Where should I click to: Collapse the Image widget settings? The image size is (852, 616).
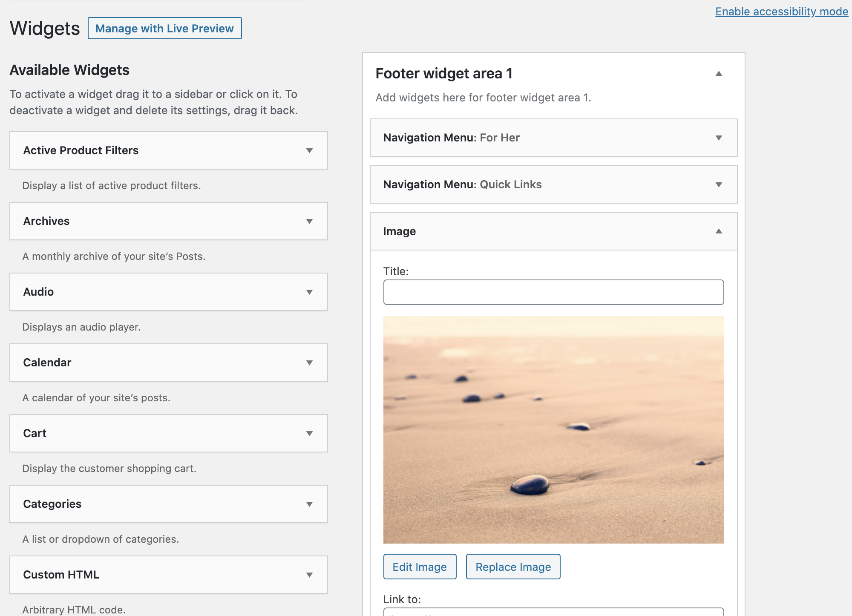[x=719, y=231]
